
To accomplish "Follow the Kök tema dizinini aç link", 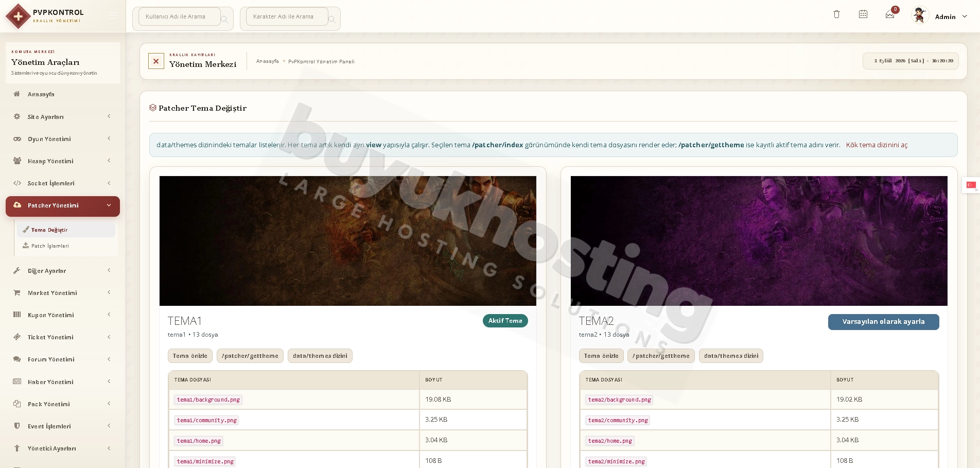I will pyautogui.click(x=877, y=145).
